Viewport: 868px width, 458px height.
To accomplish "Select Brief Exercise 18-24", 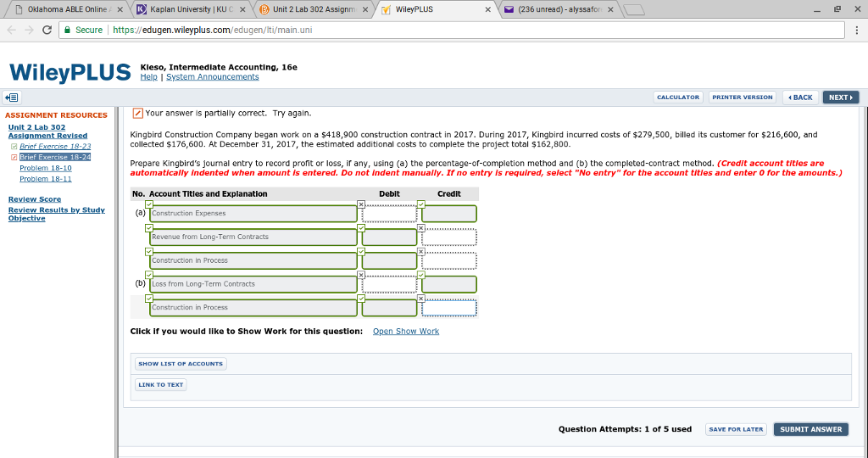I will click(x=55, y=157).
